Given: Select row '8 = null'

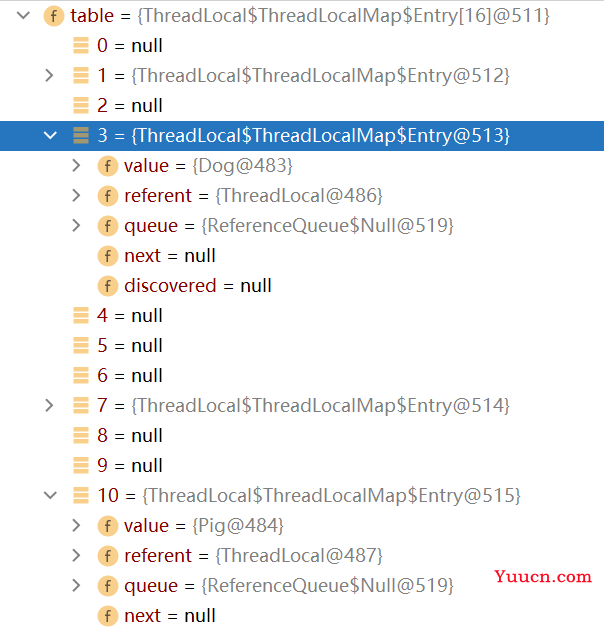Looking at the screenshot, I should (302, 435).
